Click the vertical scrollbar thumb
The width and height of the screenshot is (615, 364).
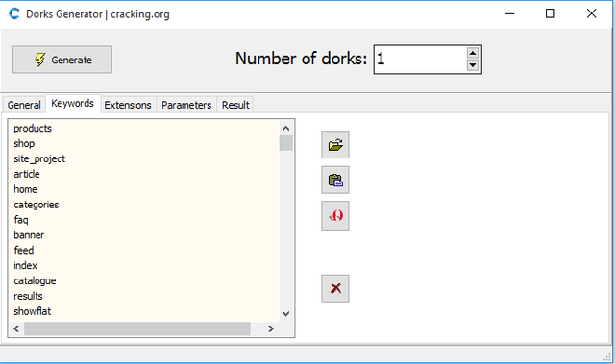tap(286, 143)
